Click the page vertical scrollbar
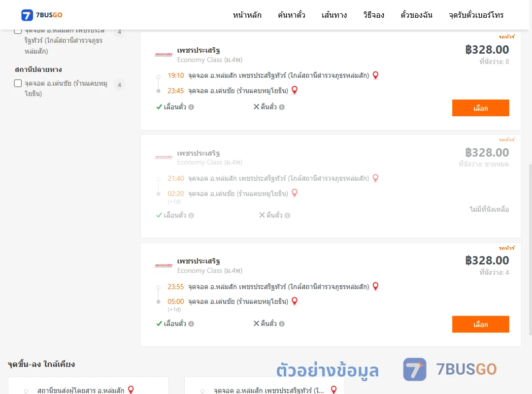532x394 pixels. [x=530, y=249]
